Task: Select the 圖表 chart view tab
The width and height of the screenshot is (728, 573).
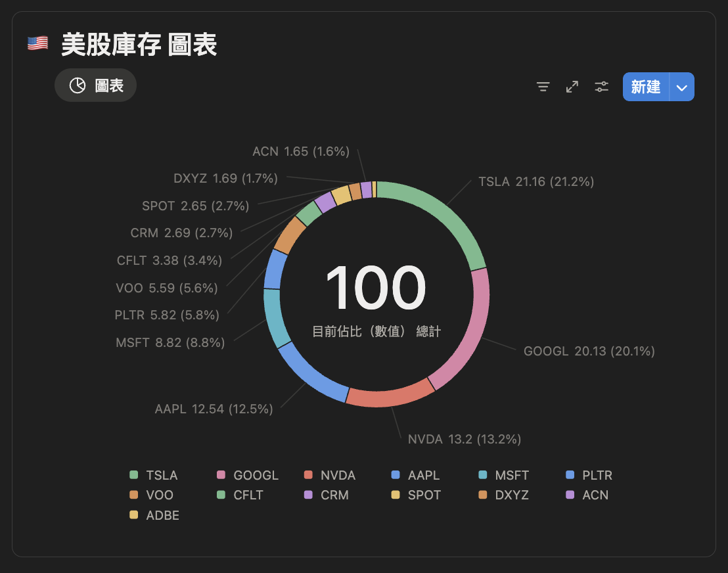Action: [x=96, y=85]
